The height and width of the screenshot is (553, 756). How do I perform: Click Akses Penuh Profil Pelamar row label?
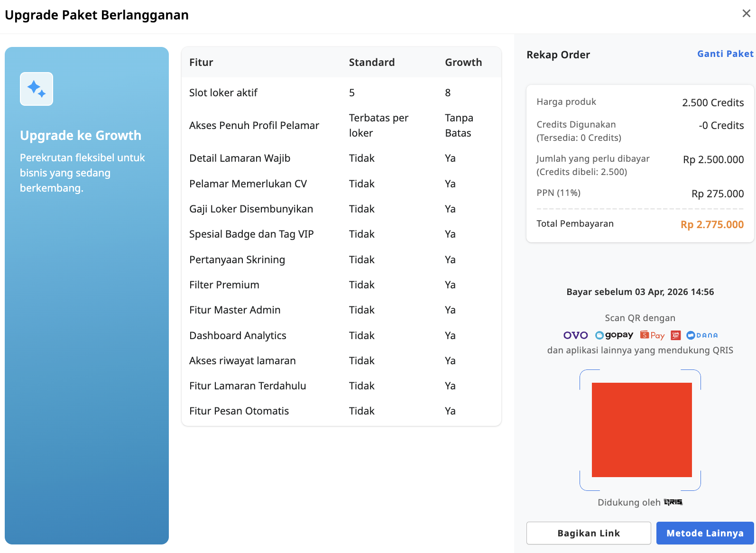click(254, 125)
